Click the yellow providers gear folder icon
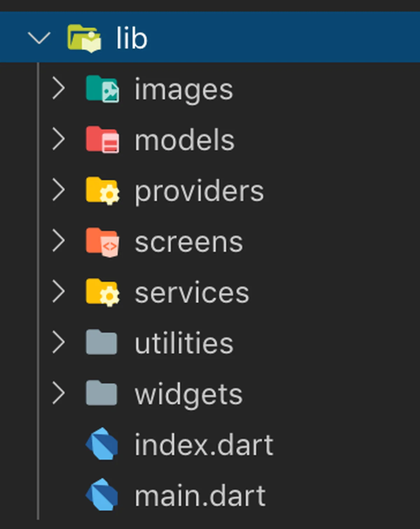Screen dimensions: 420x529 click(x=102, y=191)
